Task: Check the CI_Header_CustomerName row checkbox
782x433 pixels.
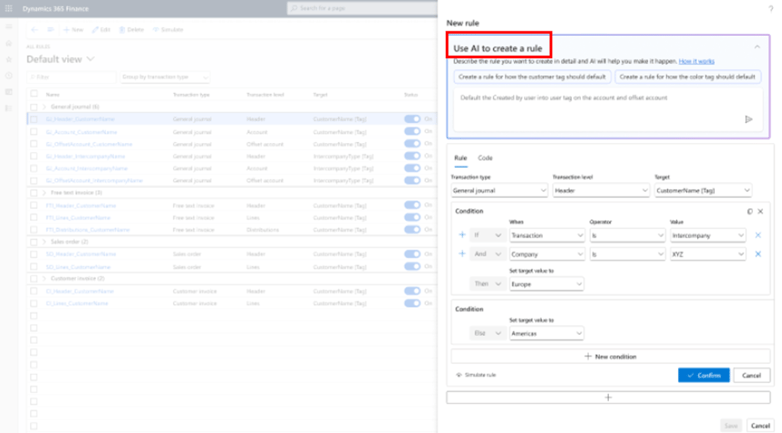Action: (x=34, y=291)
